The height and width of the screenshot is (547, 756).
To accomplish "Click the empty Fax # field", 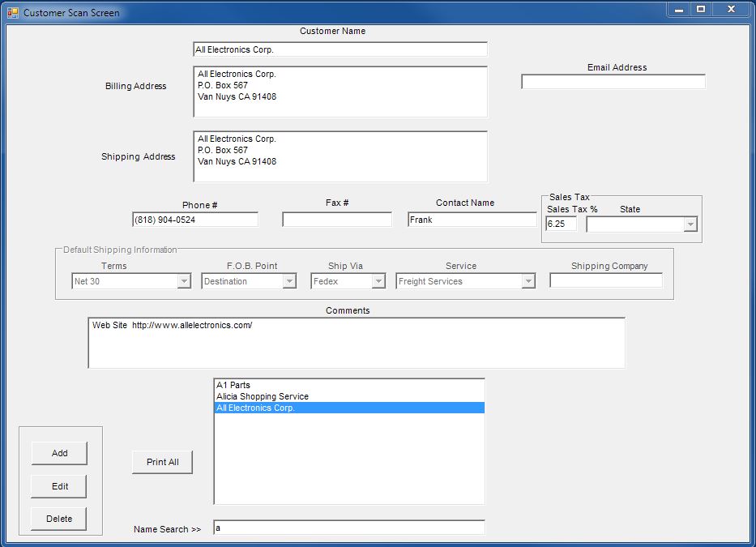I will coord(337,220).
